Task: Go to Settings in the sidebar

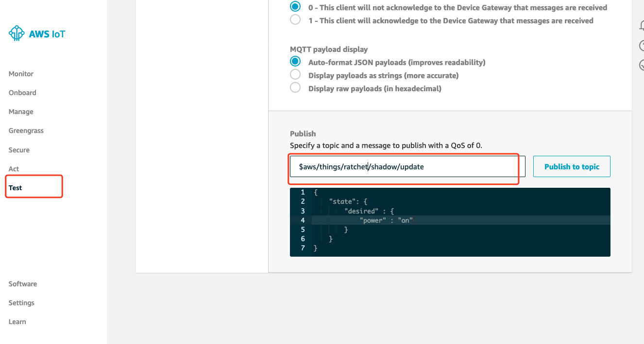Action: pyautogui.click(x=21, y=303)
